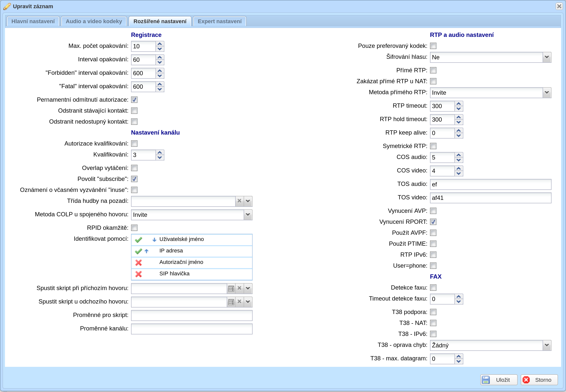Image resolution: width=566 pixels, height=392 pixels.
Task: Click the blue up arrow beside IP adresa
Action: pyautogui.click(x=146, y=251)
